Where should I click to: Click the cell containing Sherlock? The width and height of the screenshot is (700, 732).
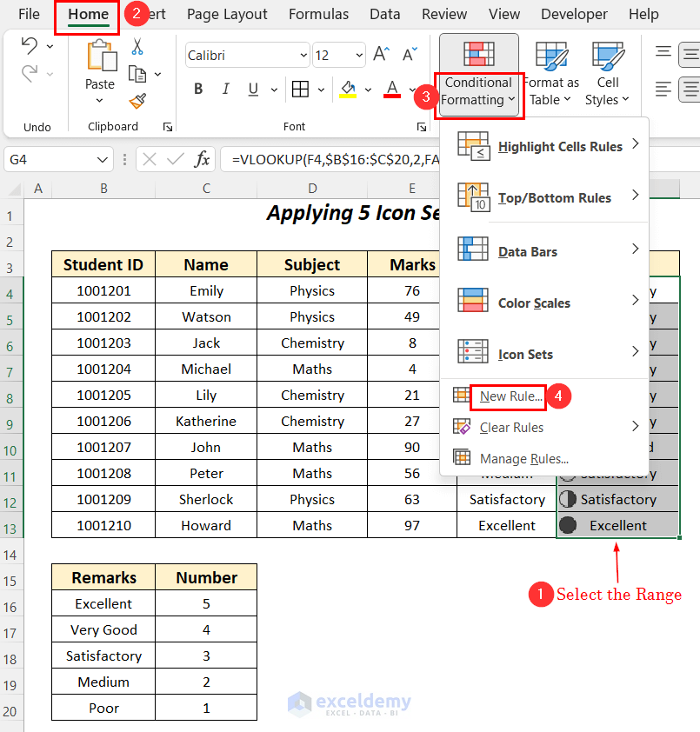pyautogui.click(x=206, y=499)
